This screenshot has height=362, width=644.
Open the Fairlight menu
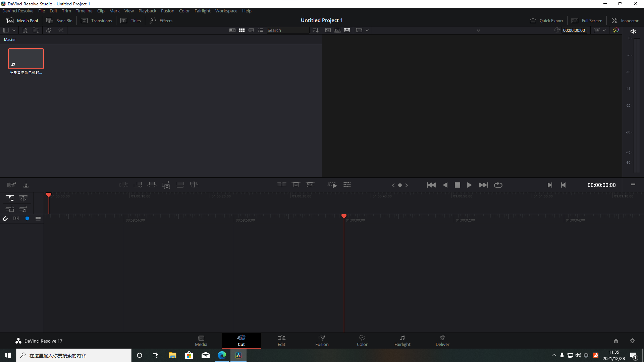202,11
